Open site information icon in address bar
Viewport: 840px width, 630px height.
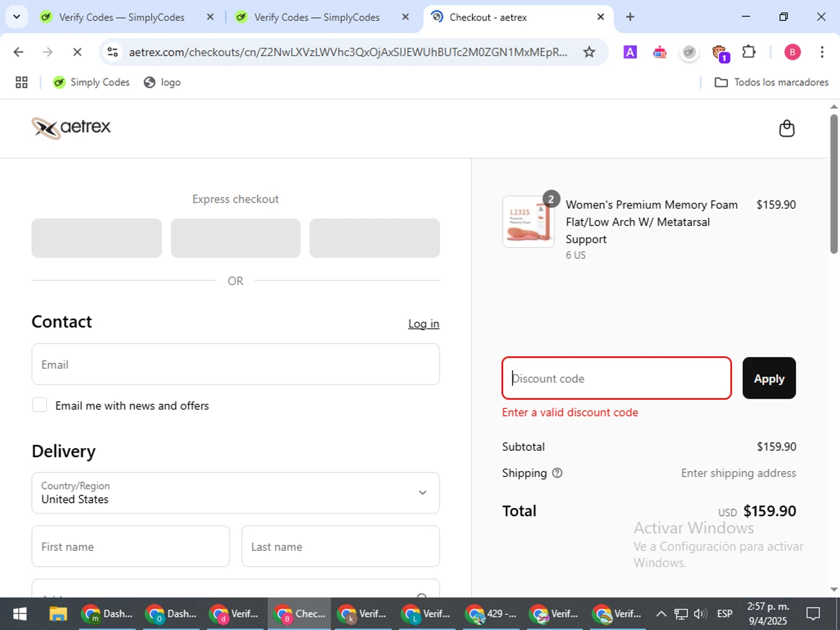[113, 52]
